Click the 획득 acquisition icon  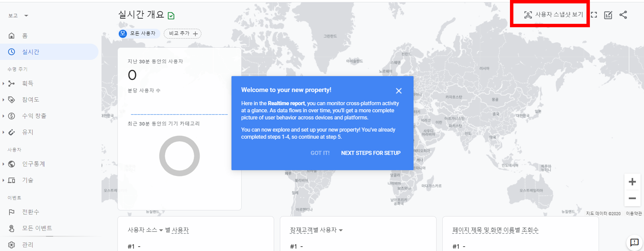point(12,84)
